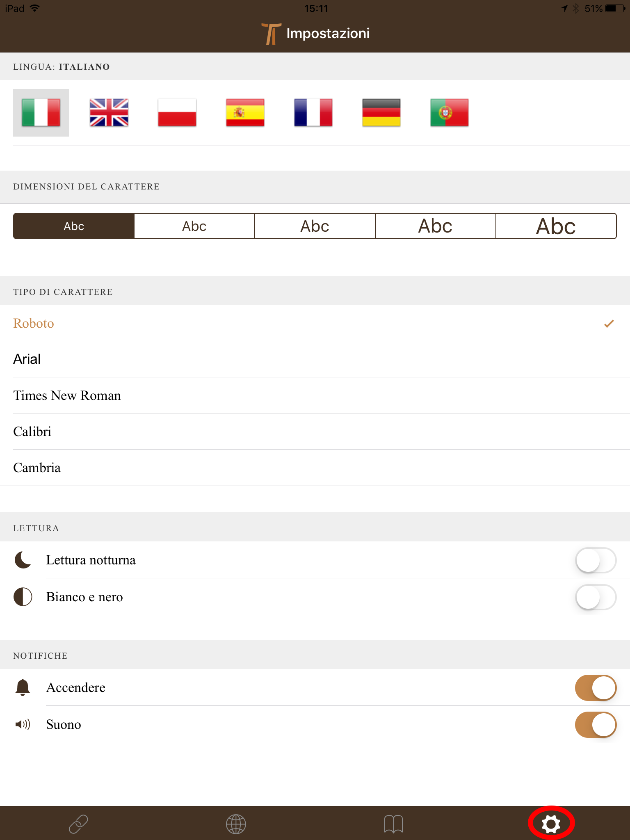Turn on Bianco e nero switch
The width and height of the screenshot is (630, 840).
(596, 597)
